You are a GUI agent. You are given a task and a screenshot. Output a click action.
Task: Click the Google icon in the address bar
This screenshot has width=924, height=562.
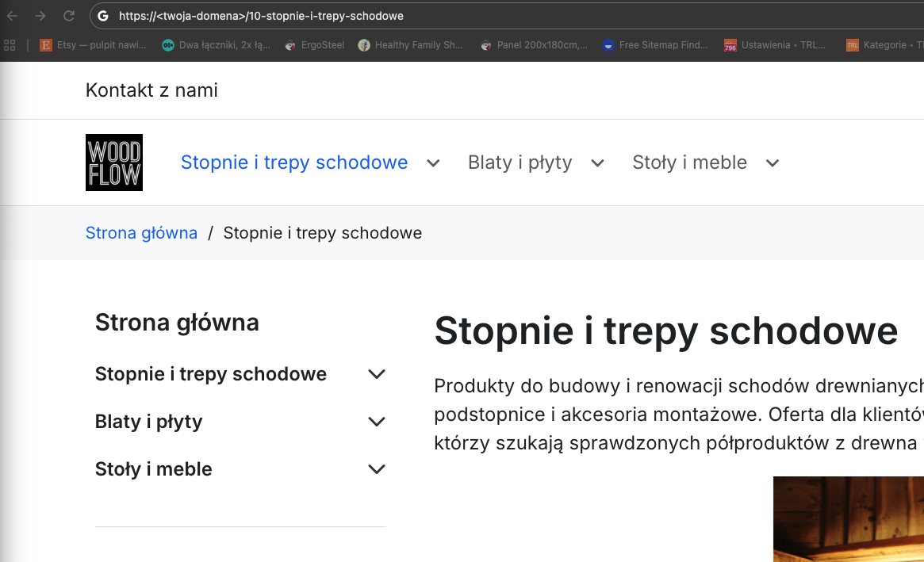(x=103, y=16)
